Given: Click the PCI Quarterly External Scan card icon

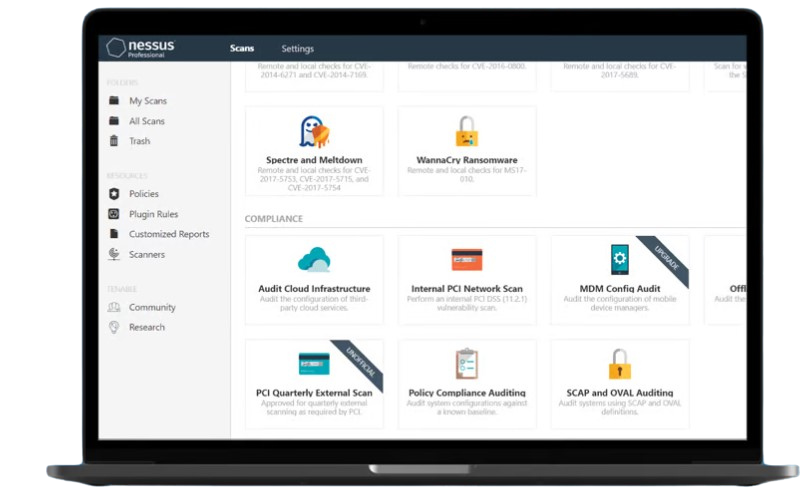Looking at the screenshot, I should coord(314,364).
